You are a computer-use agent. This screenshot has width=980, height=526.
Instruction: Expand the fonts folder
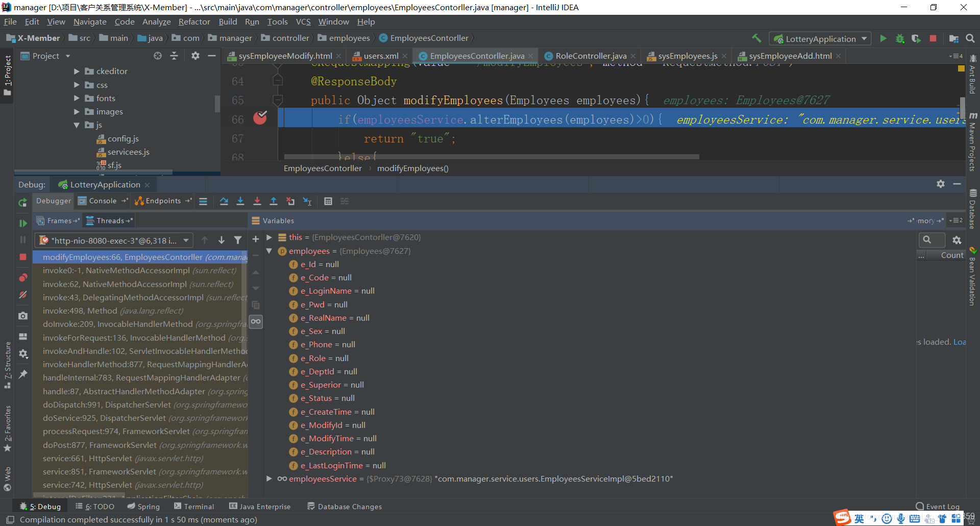(77, 98)
